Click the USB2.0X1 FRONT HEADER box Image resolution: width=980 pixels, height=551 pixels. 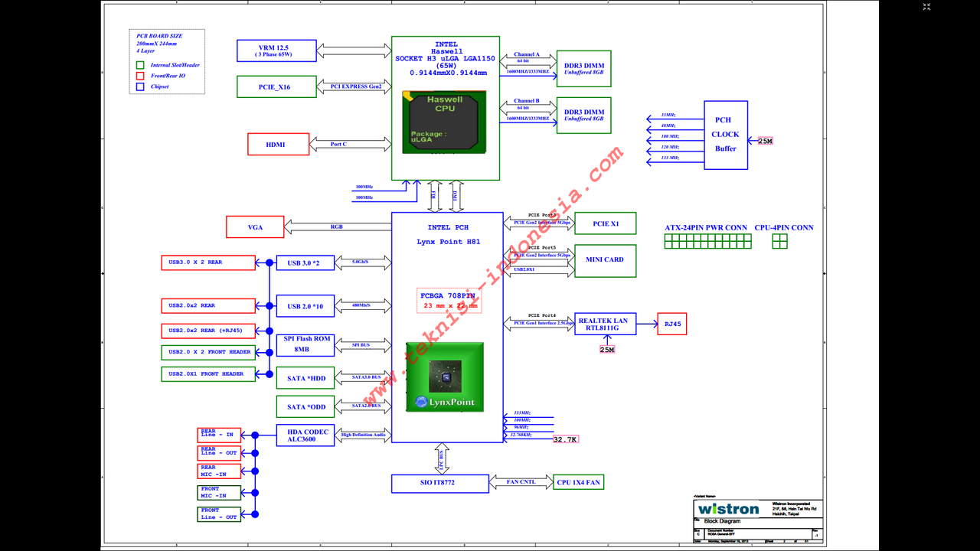pos(208,374)
